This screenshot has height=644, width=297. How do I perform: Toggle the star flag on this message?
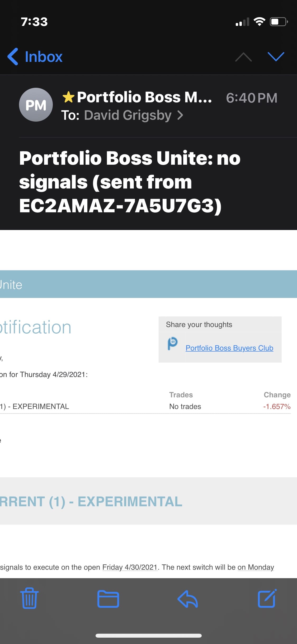coord(69,97)
